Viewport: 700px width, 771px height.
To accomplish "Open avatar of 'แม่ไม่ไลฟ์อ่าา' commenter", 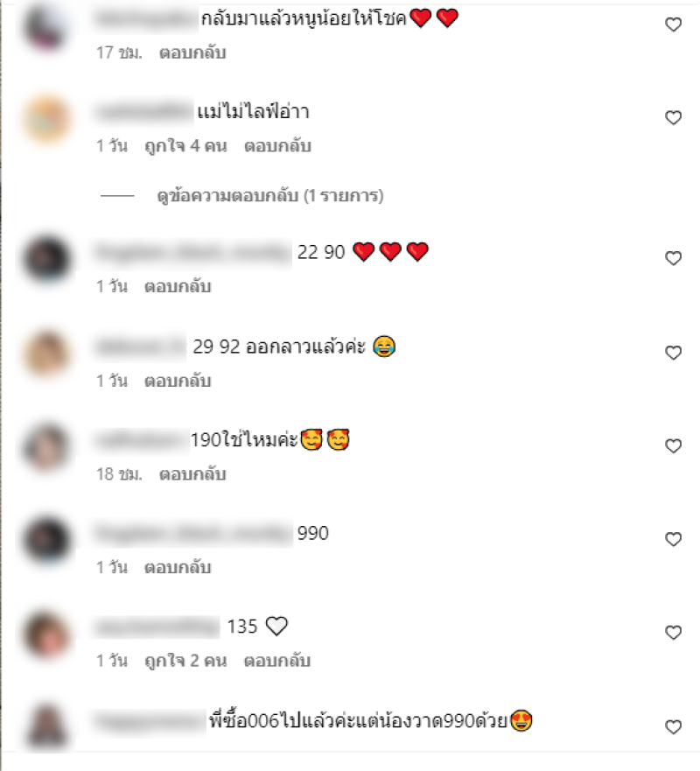I will pos(47,120).
